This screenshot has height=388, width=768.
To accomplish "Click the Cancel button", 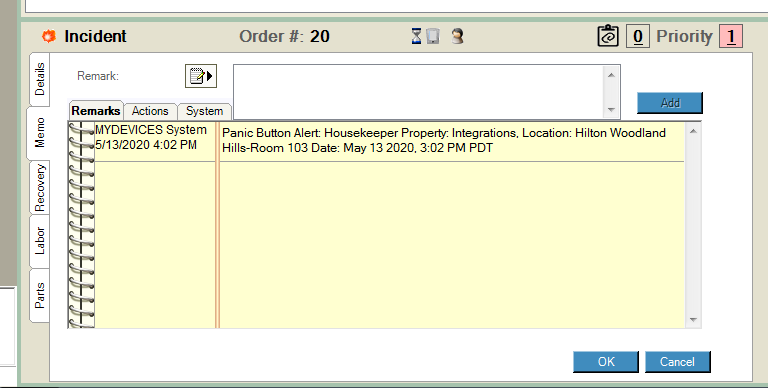I will (677, 362).
